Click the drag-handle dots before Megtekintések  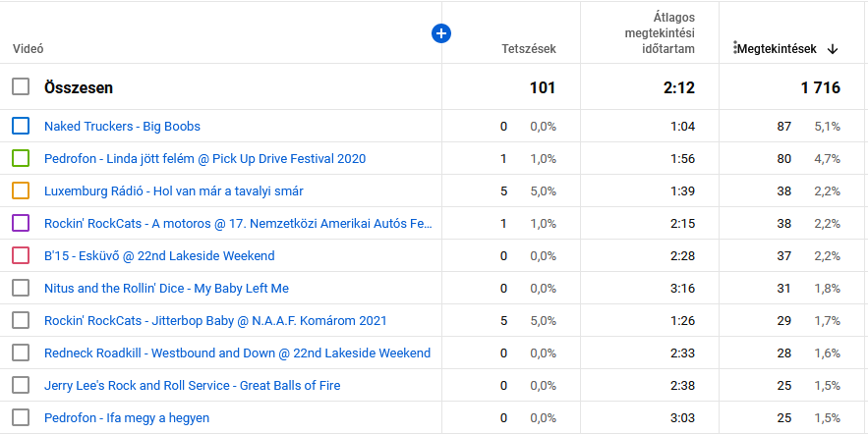click(735, 48)
